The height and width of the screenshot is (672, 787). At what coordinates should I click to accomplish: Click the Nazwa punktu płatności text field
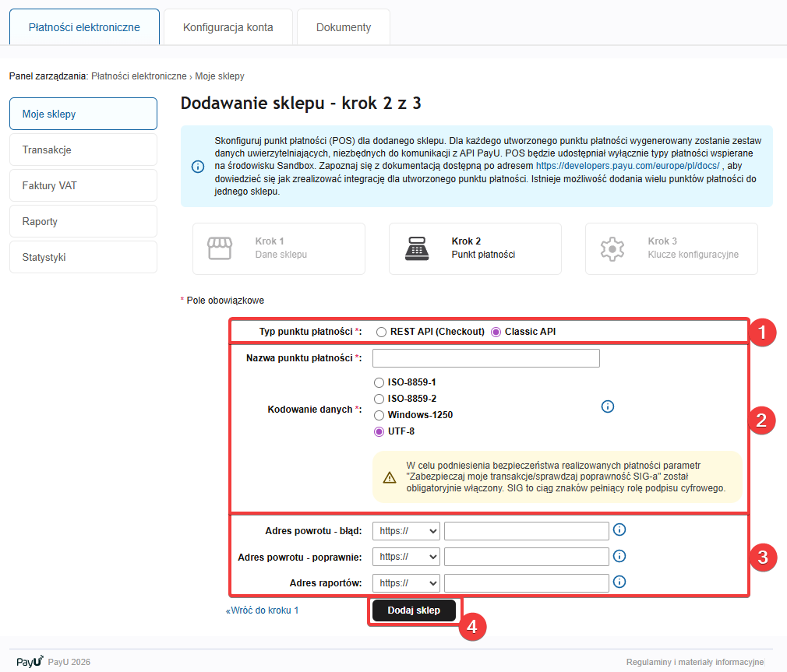coord(485,358)
